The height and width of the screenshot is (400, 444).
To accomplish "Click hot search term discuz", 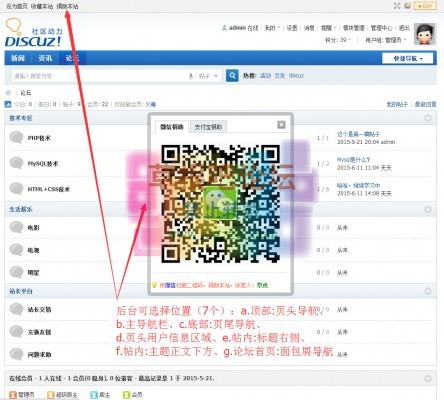I will point(296,76).
